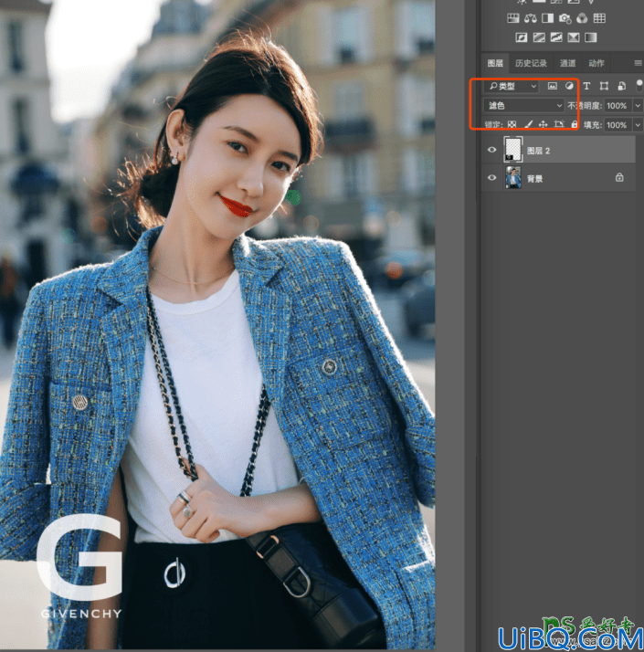Select the 背景 layer thumbnail

point(513,177)
